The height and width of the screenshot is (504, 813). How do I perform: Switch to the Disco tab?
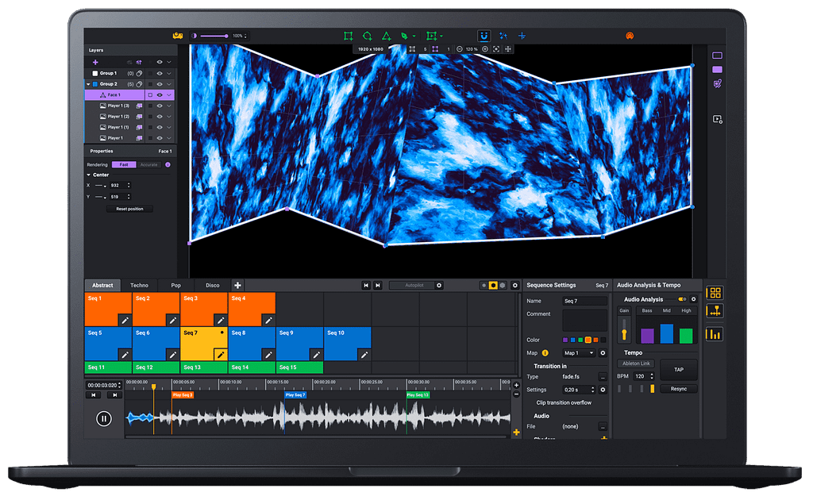(212, 285)
